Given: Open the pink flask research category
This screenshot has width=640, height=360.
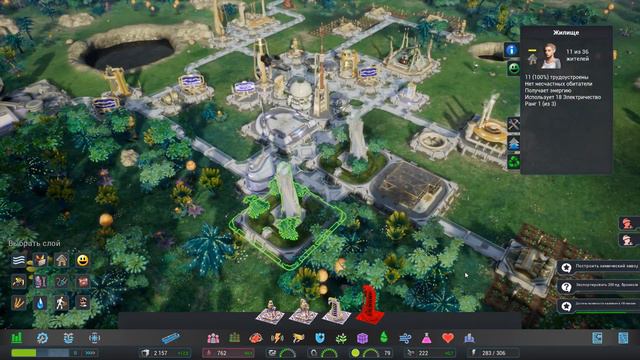Looking at the screenshot, I should coord(427,338).
